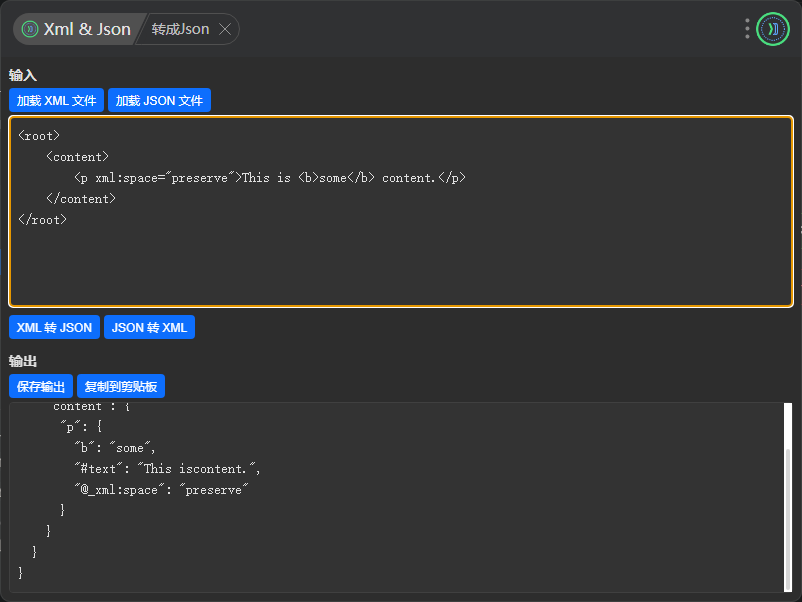This screenshot has width=802, height=602.
Task: Click the </root> closing tag line
Action: point(42,220)
